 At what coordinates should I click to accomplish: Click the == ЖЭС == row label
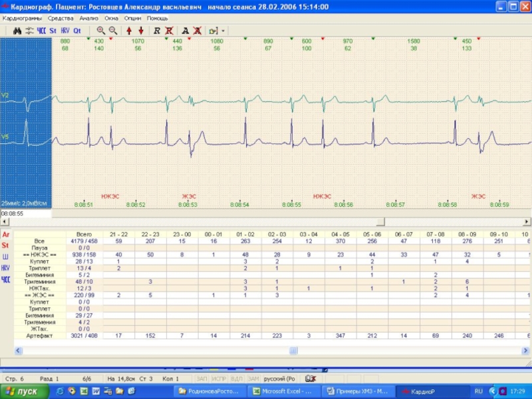coord(40,295)
